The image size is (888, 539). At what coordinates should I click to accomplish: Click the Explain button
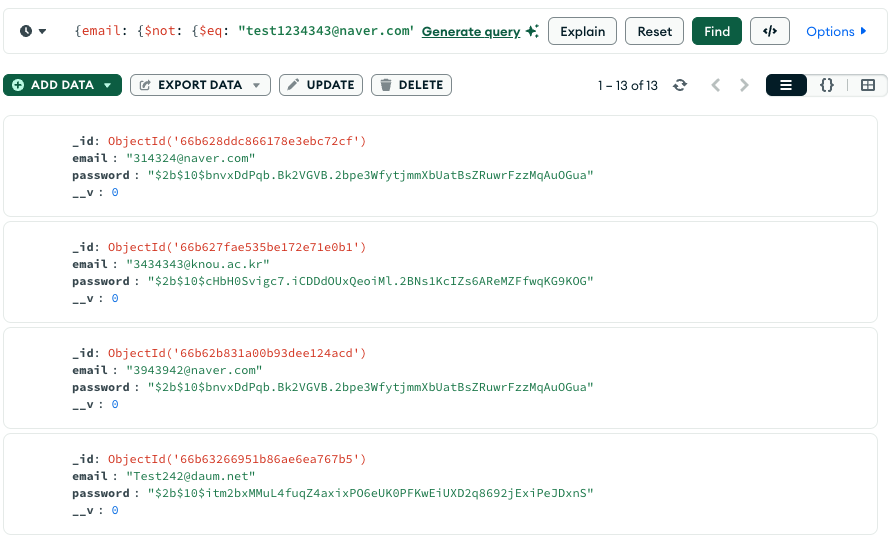click(x=582, y=31)
